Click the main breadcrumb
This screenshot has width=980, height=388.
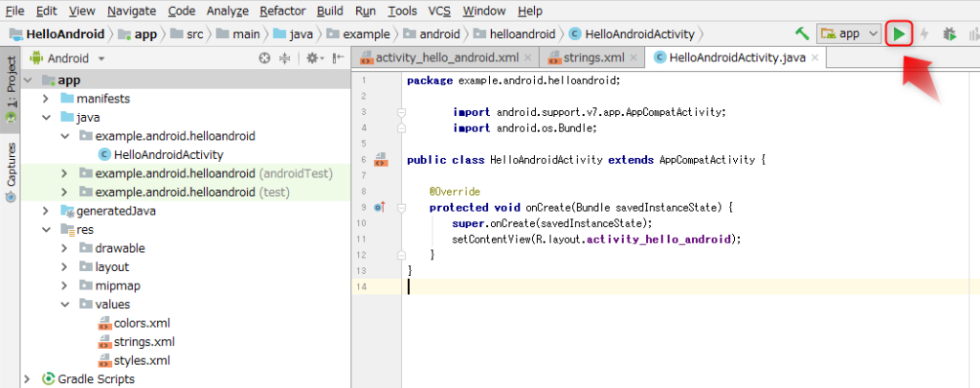[238, 34]
